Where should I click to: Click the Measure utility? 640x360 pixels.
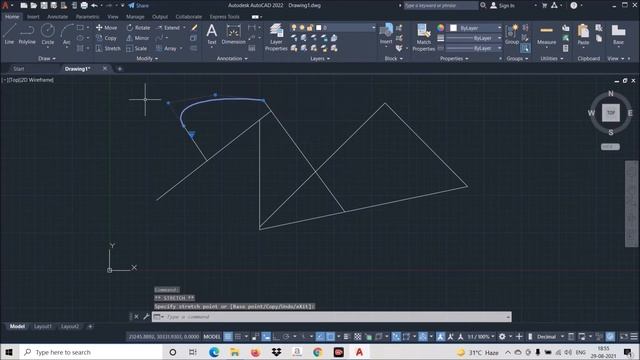(547, 34)
